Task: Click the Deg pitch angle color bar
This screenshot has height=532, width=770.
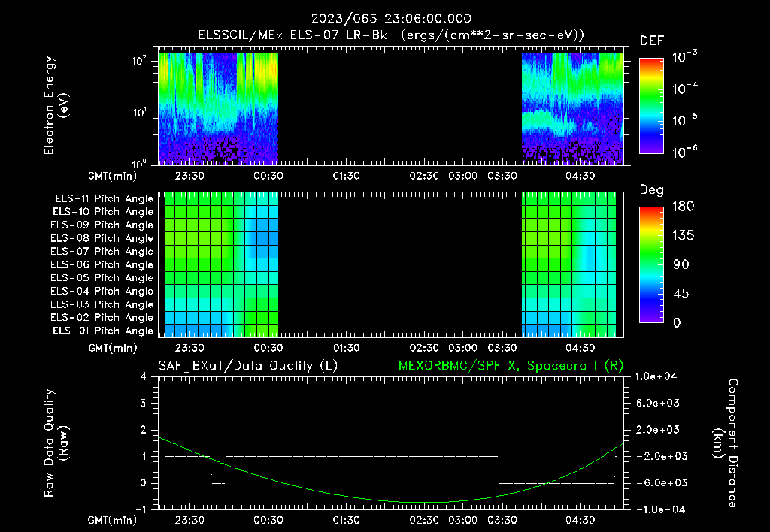Action: pos(651,264)
